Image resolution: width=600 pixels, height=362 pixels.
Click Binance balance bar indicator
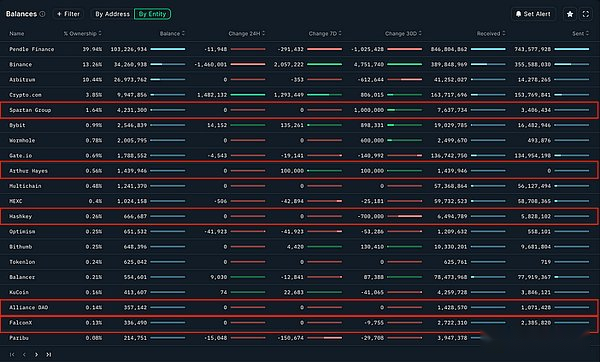coord(168,64)
